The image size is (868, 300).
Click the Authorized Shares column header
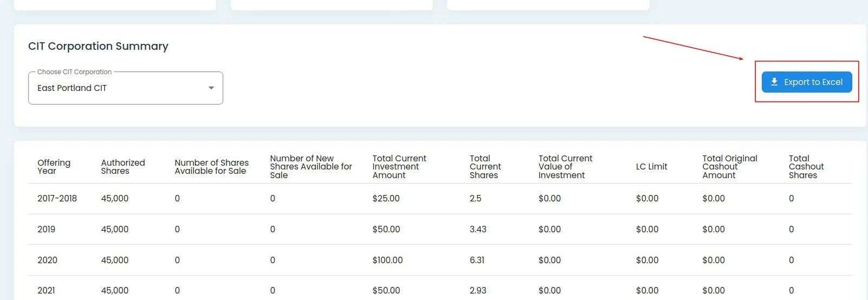[x=122, y=167]
